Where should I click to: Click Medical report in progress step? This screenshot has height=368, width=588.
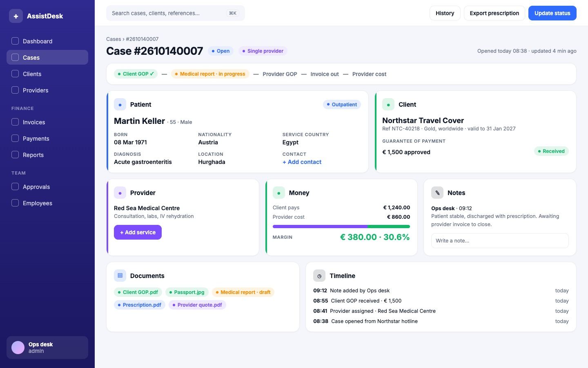[x=210, y=74]
